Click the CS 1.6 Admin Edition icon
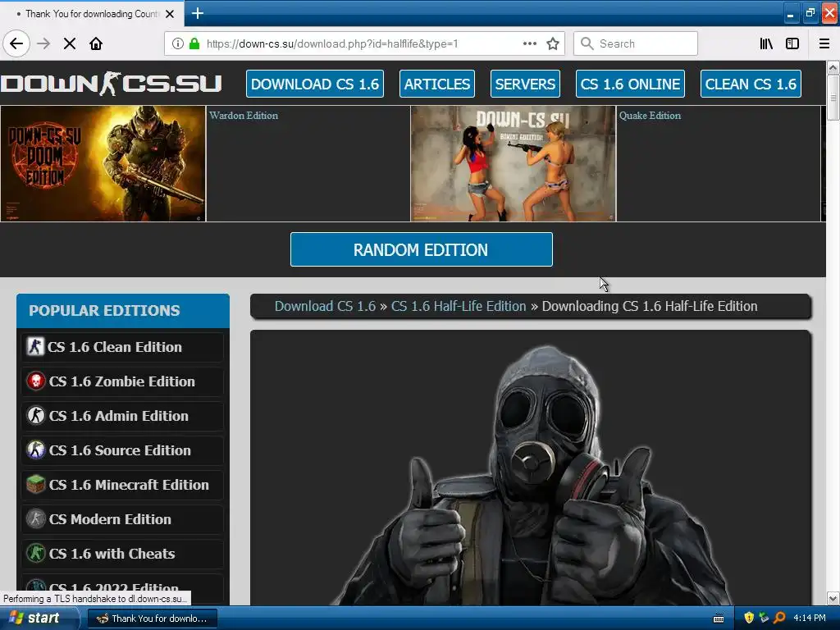 pos(36,416)
